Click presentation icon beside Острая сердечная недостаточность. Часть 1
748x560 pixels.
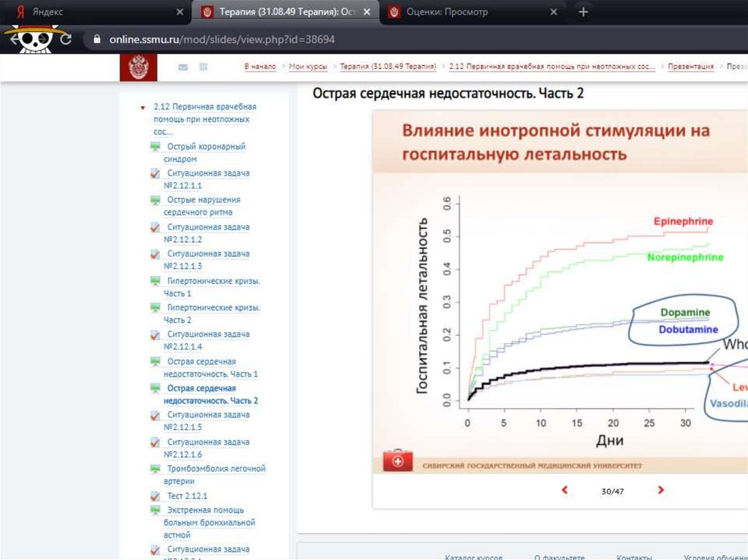tap(155, 361)
